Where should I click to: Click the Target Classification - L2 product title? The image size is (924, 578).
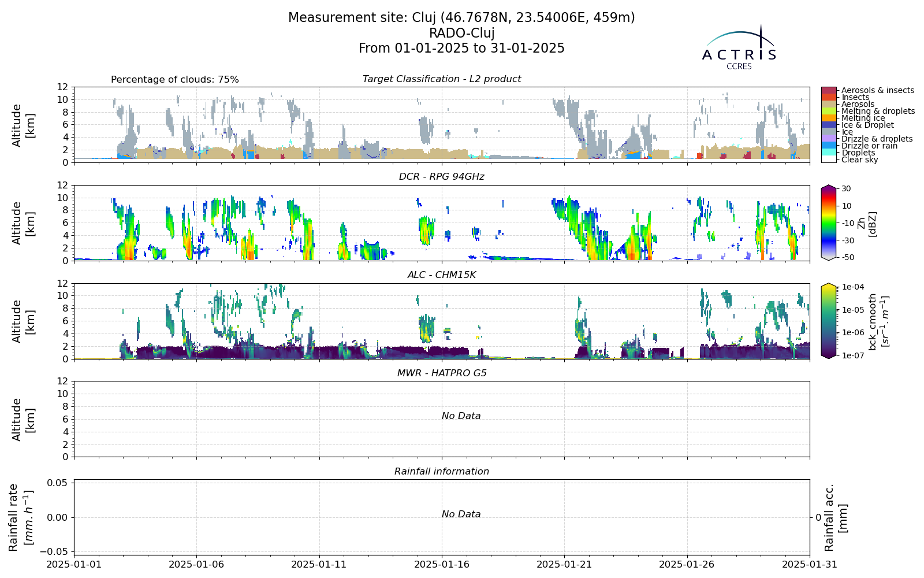click(x=442, y=79)
